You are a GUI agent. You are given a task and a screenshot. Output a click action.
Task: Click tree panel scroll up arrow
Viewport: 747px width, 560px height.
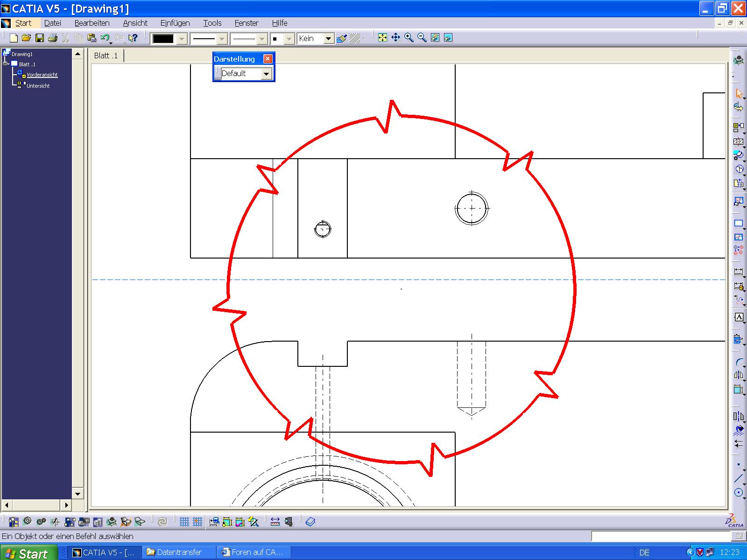tap(78, 55)
